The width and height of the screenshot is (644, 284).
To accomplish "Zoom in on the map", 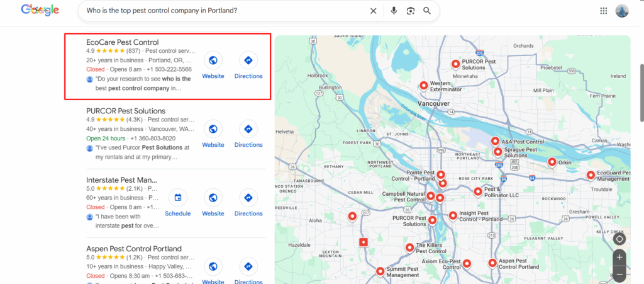I will (x=619, y=258).
